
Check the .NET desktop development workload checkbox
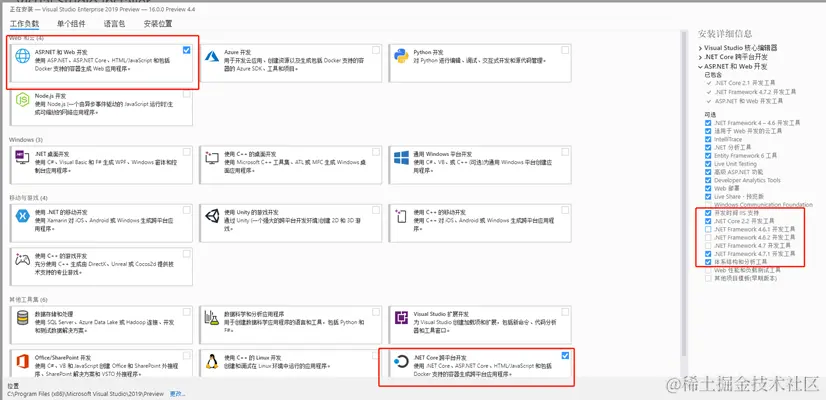tap(186, 152)
